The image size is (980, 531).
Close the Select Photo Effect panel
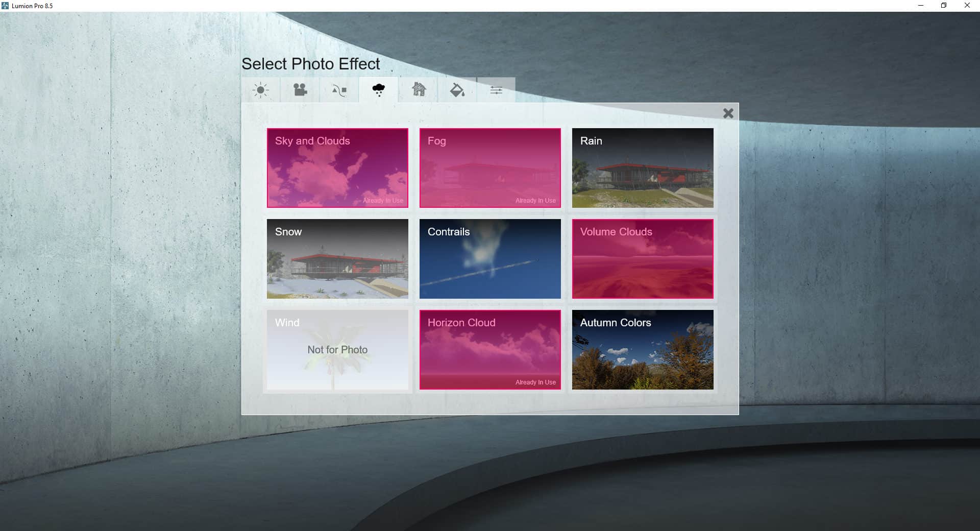click(x=728, y=113)
